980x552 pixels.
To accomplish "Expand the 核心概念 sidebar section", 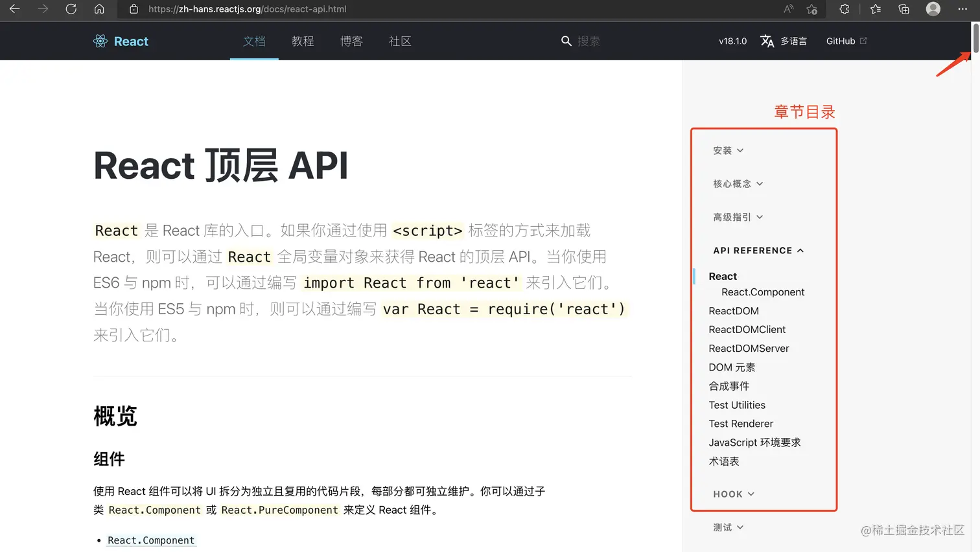I will [738, 184].
